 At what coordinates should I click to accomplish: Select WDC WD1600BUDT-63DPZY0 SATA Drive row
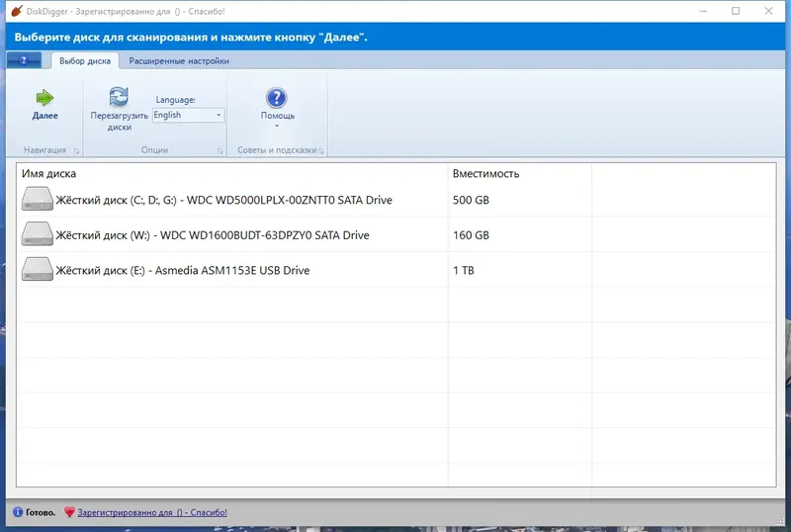(x=396, y=235)
